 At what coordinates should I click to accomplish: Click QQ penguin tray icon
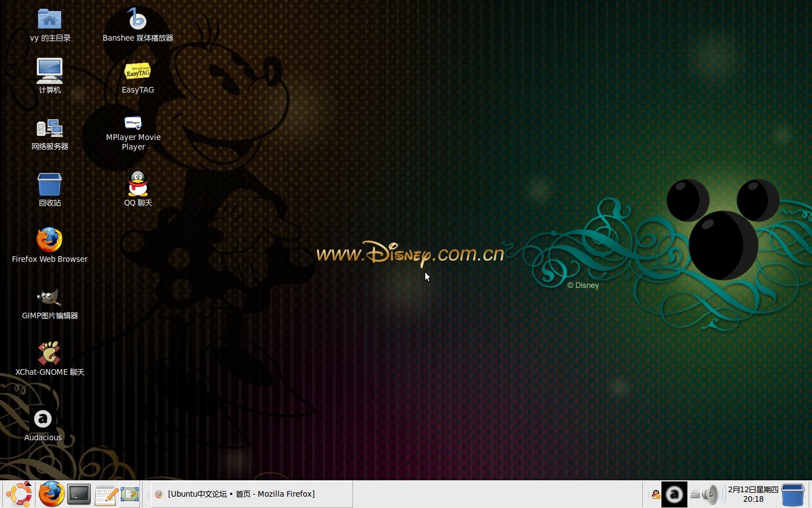point(655,495)
